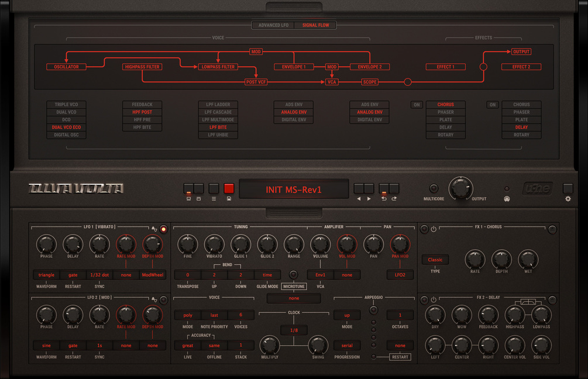Viewport: 588px width, 379px height.
Task: Click the Diva logo
Action: click(x=77, y=188)
